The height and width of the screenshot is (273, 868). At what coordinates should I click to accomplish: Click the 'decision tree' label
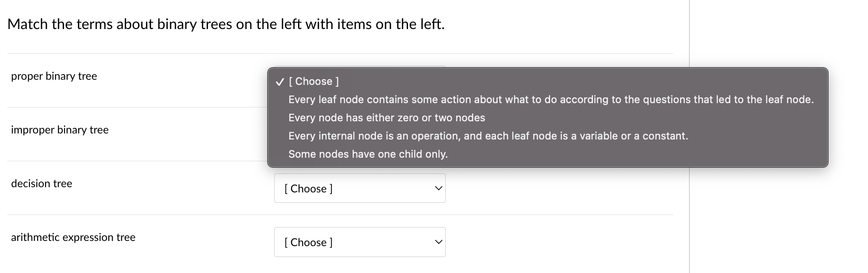41,183
